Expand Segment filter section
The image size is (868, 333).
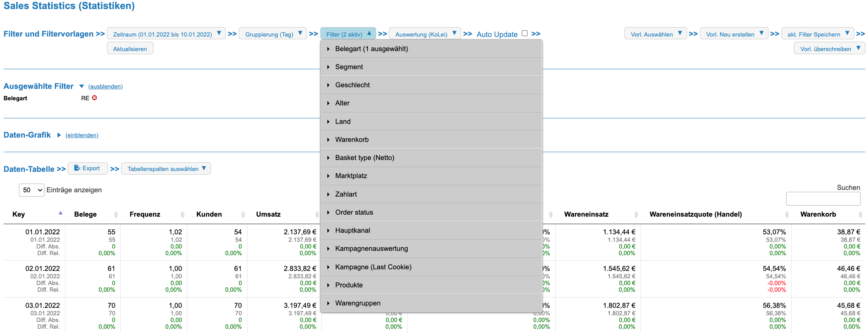click(x=431, y=67)
